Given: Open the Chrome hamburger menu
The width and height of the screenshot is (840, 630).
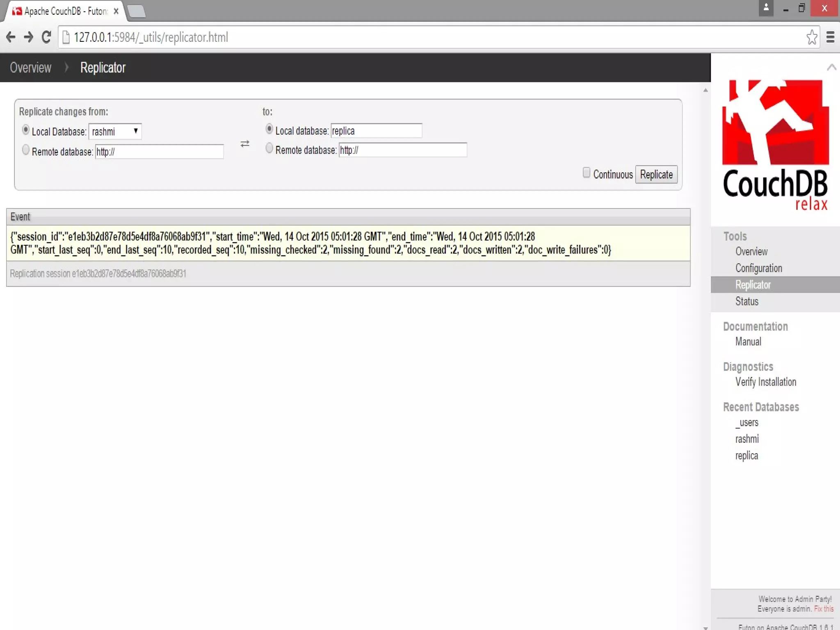Looking at the screenshot, I should tap(830, 37).
